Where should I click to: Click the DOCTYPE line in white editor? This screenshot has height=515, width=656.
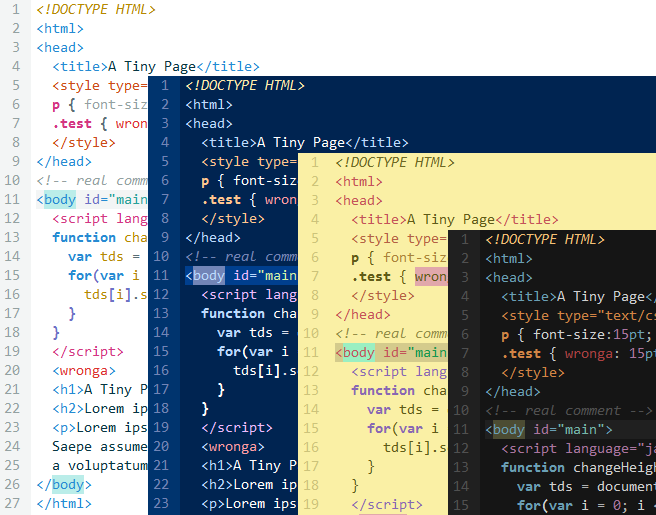[x=96, y=10]
